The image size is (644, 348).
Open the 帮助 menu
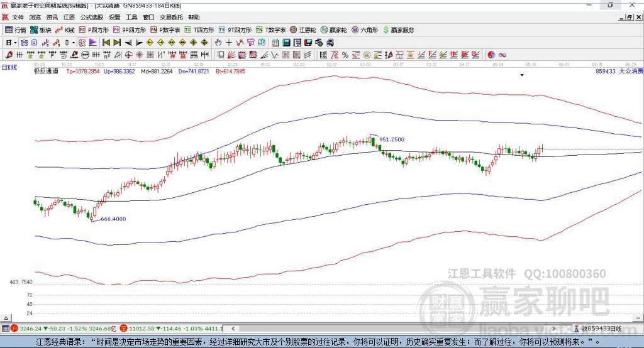pos(194,17)
